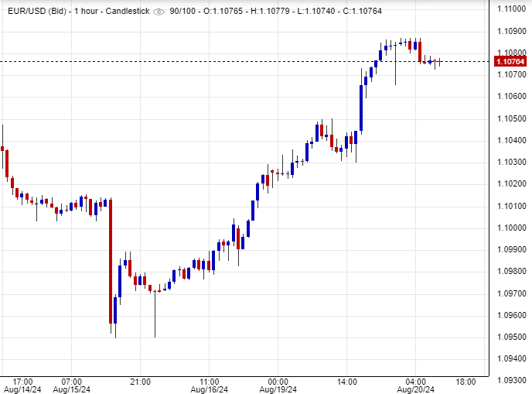Toggle the eye visibility icon in chart header
Screen dimensions: 532x394
pyautogui.click(x=159, y=12)
